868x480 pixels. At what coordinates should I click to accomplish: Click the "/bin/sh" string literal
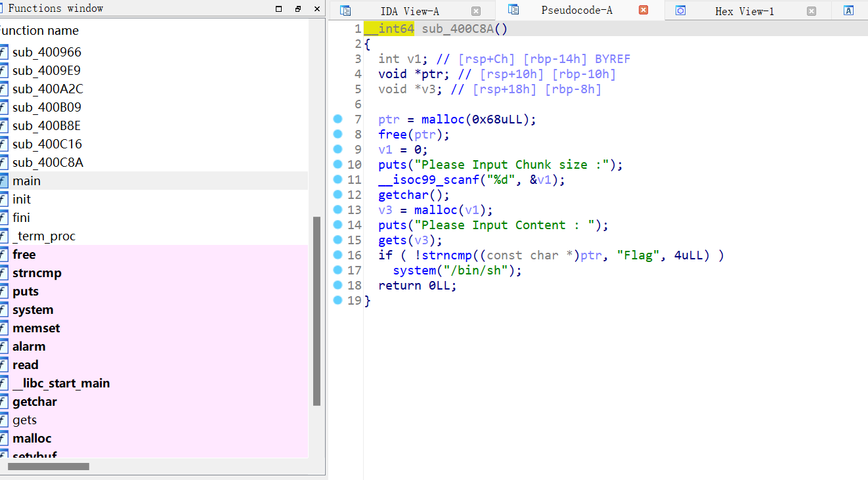[475, 271]
